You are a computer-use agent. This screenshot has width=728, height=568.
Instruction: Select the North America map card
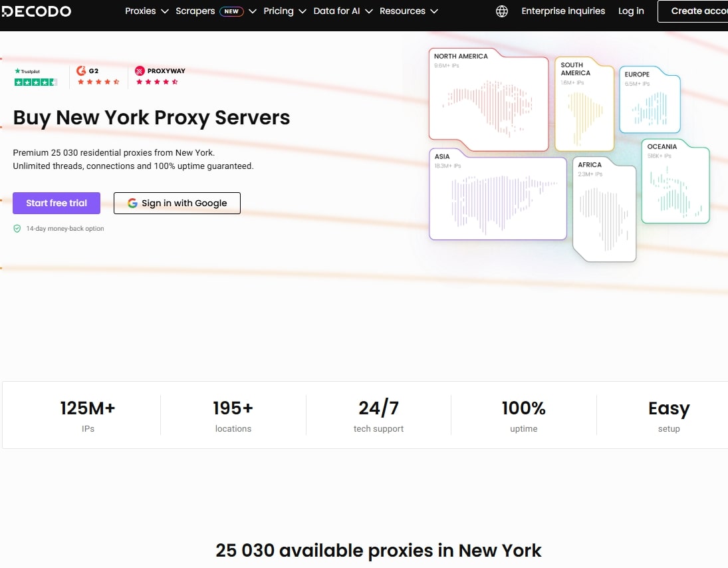[489, 99]
